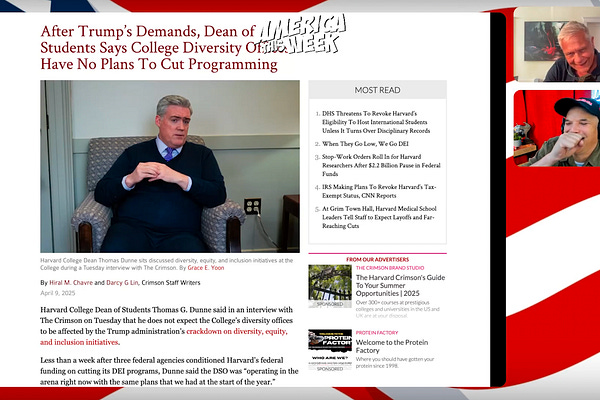Click 'Where you should have gotten your protein' text
The width and height of the screenshot is (600, 400).
tap(395, 362)
